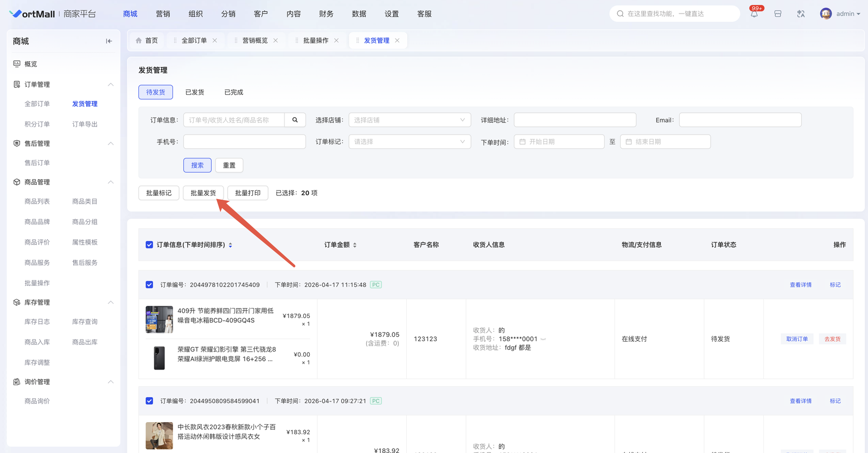
Task: Click the magnifier icon in order info field
Action: pos(295,120)
